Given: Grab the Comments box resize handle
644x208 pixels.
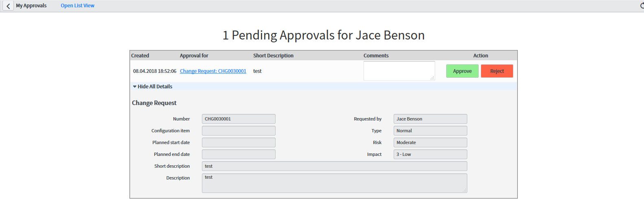Looking at the screenshot, I should click(x=432, y=78).
